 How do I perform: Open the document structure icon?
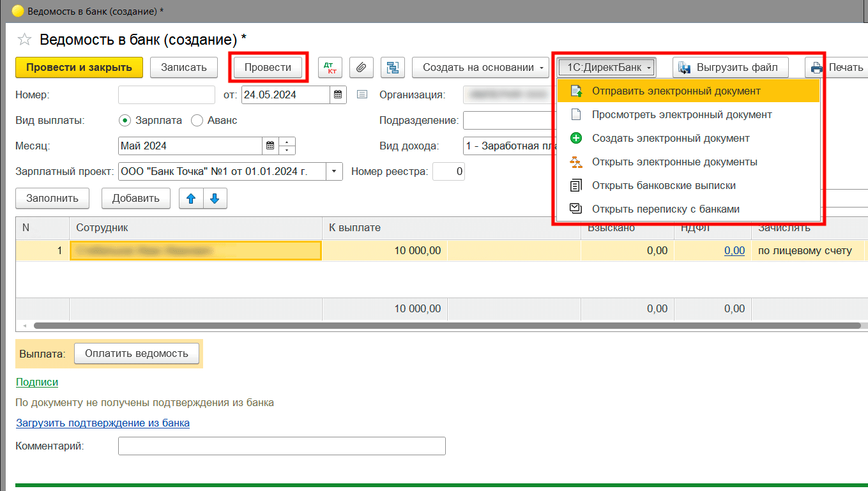coord(392,68)
